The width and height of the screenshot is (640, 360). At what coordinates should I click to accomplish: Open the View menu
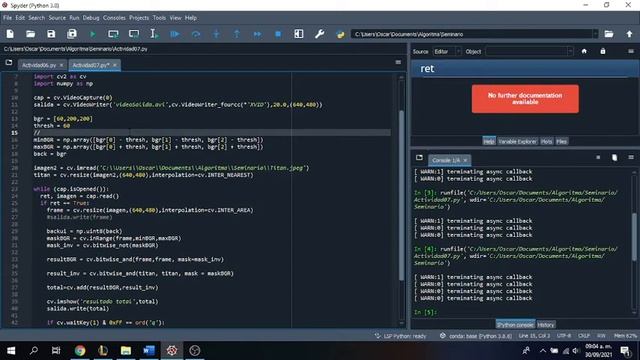(x=176, y=18)
